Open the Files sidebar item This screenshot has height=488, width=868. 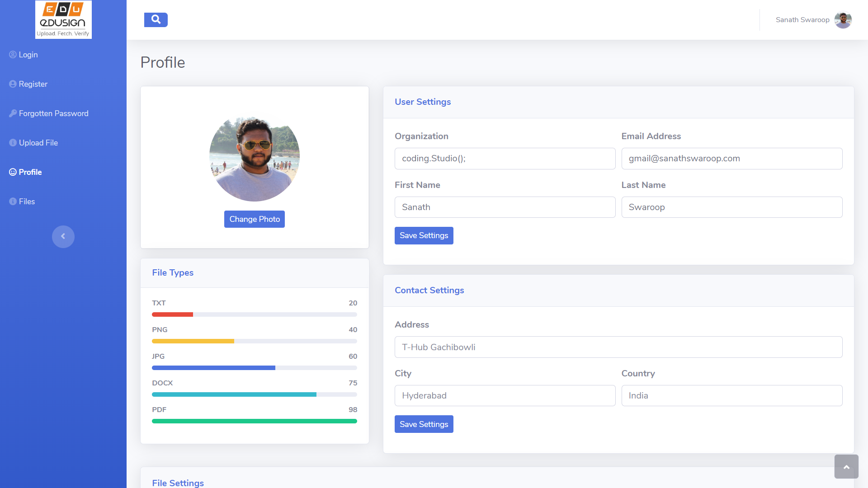tap(27, 202)
